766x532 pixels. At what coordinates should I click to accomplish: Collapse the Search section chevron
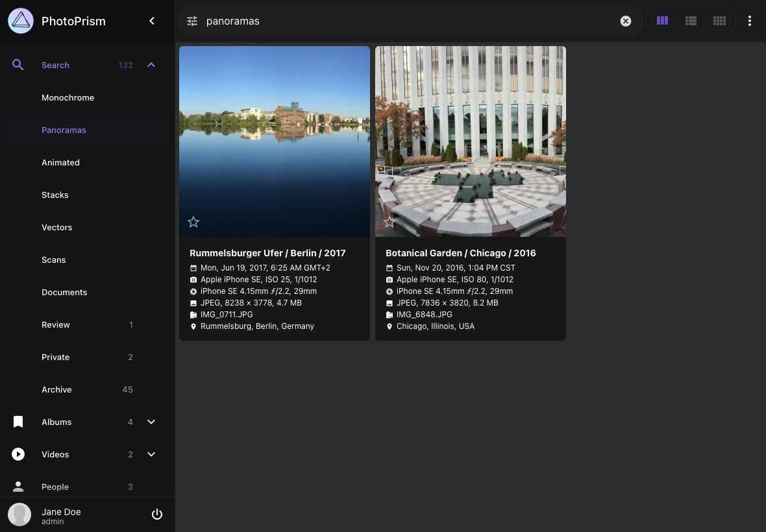[x=151, y=65]
